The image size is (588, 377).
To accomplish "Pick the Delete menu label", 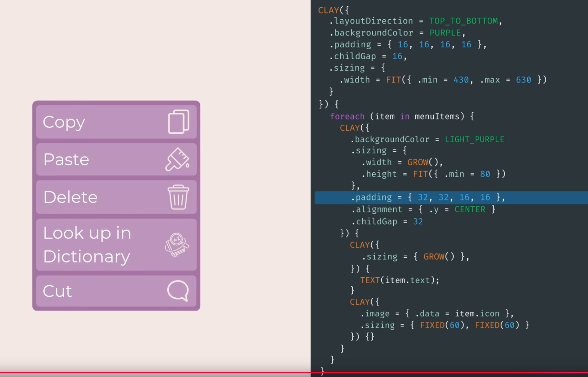I will click(x=71, y=197).
